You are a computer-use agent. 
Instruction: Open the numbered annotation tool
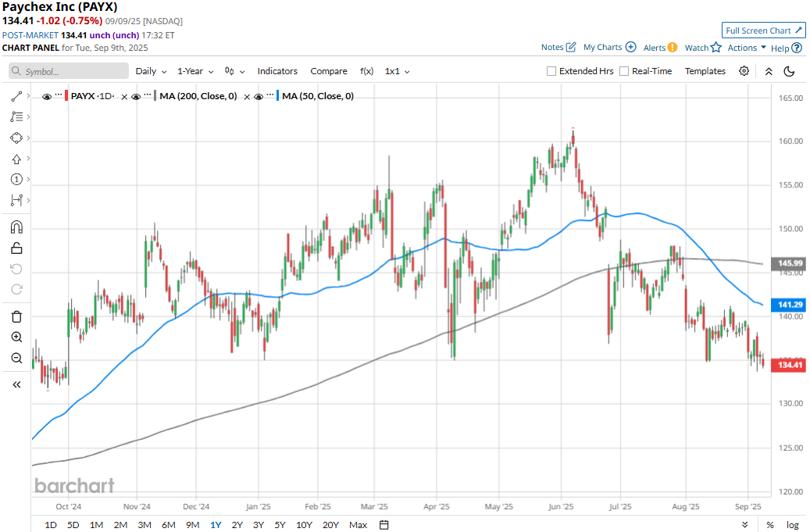tap(16, 179)
